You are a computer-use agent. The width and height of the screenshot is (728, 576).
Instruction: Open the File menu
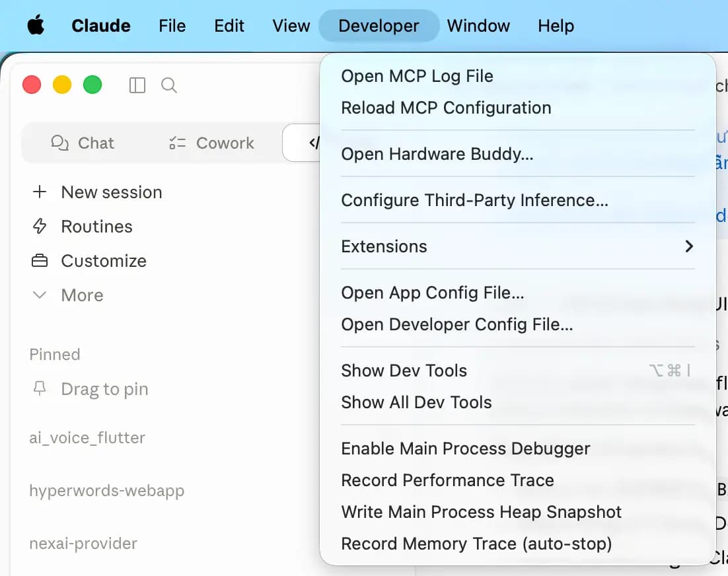pos(172,26)
